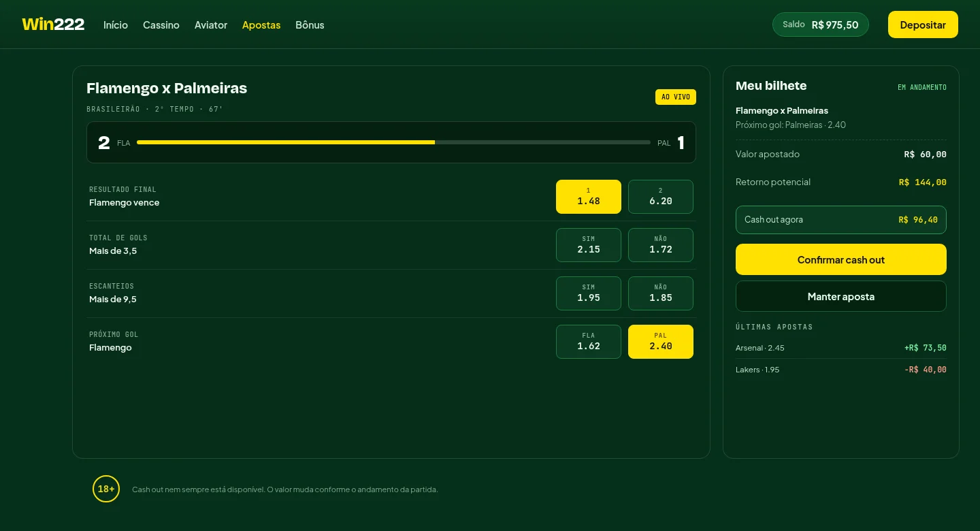Confirm the cash out
Viewport: 980px width, 531px height.
[x=841, y=259]
